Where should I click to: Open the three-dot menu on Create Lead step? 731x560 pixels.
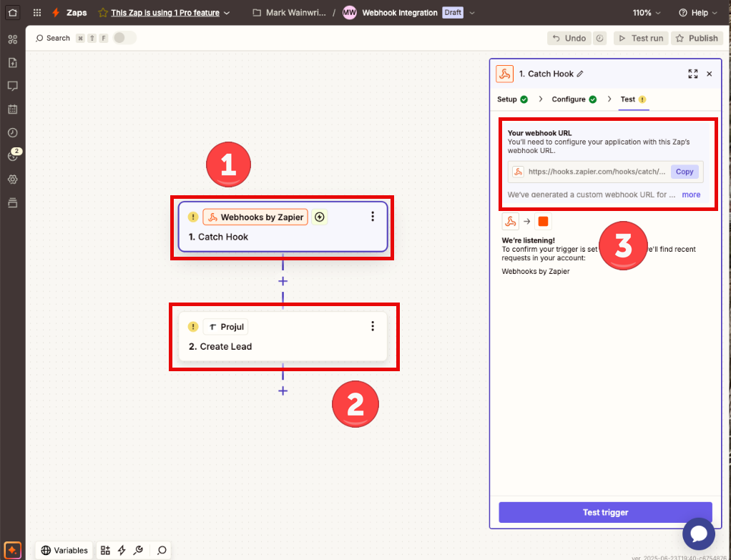point(373,325)
